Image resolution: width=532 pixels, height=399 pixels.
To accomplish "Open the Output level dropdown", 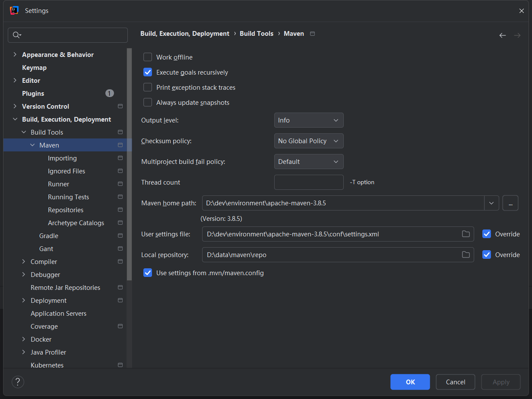I will (309, 120).
